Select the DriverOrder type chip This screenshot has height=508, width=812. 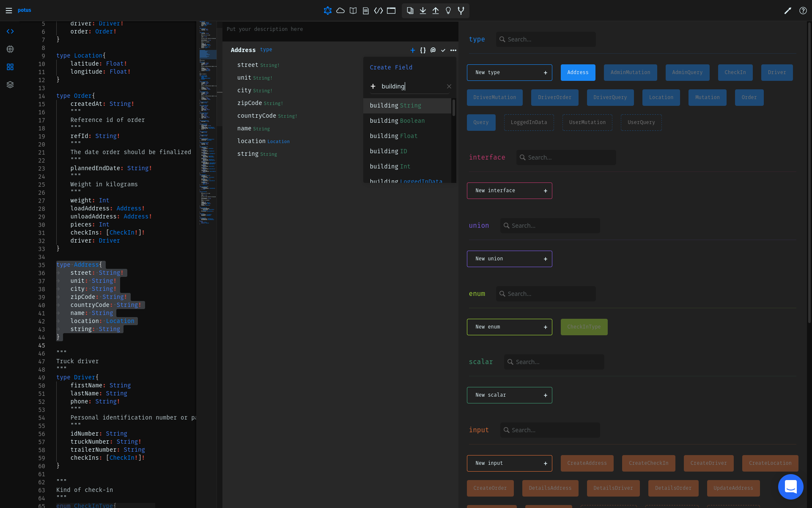tap(554, 97)
